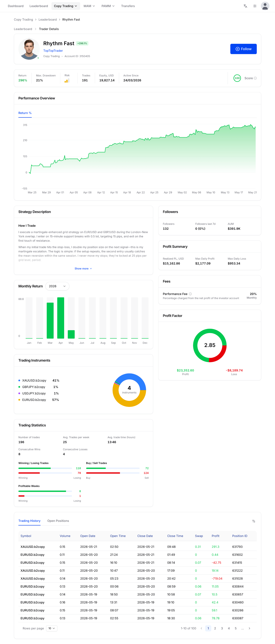275x644 pixels.
Task: Go to page 4 of trading history
Action: pyautogui.click(x=229, y=628)
